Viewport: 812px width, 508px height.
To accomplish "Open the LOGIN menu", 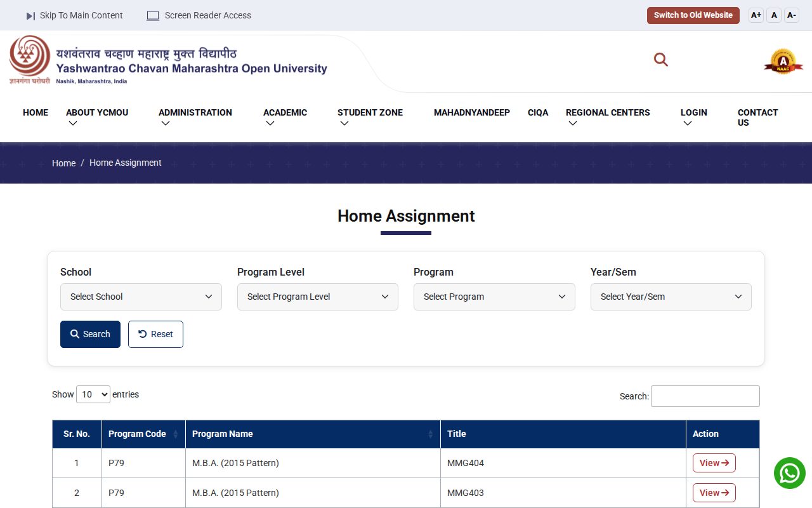I will click(x=693, y=117).
